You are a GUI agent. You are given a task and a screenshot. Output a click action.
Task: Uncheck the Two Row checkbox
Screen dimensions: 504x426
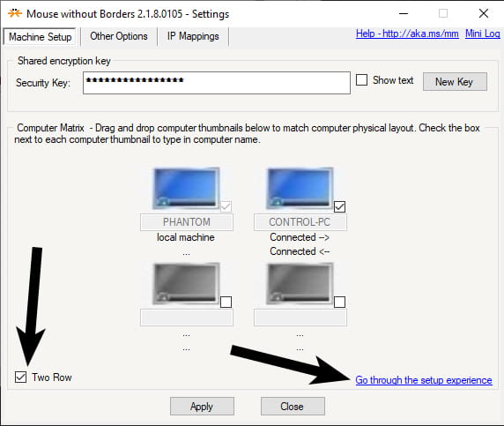pyautogui.click(x=20, y=377)
